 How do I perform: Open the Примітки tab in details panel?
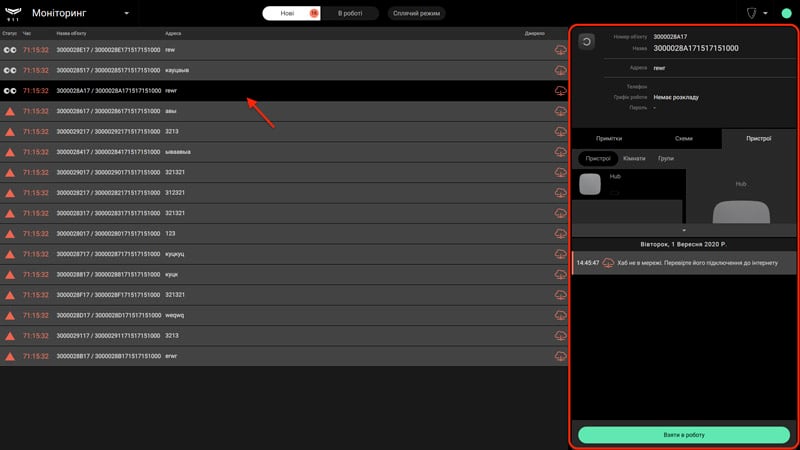[609, 138]
